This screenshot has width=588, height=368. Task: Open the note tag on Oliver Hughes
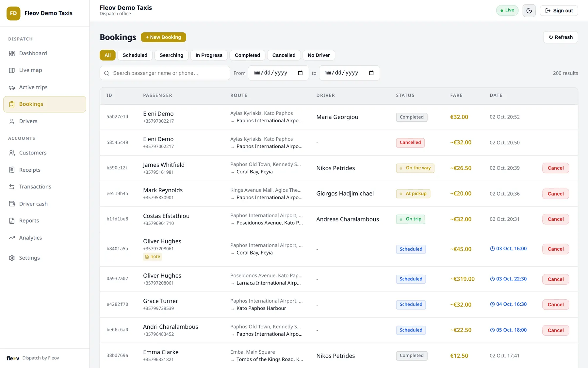(153, 257)
